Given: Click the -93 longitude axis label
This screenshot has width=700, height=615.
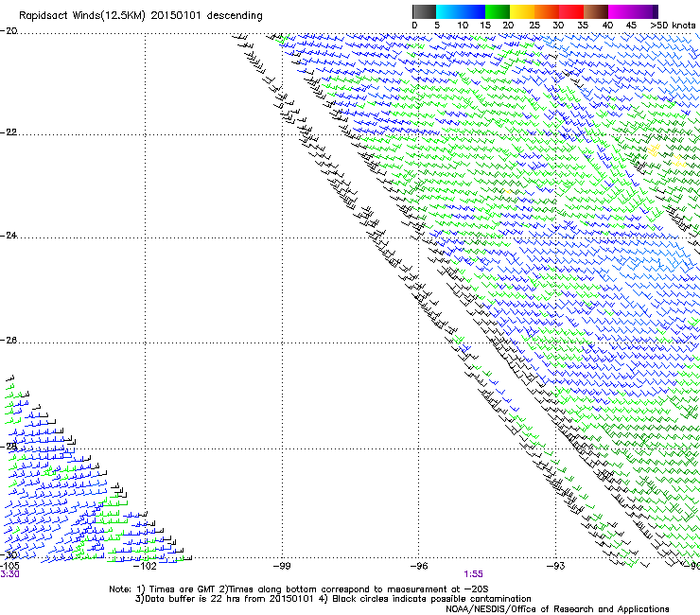Looking at the screenshot, I should [556, 566].
